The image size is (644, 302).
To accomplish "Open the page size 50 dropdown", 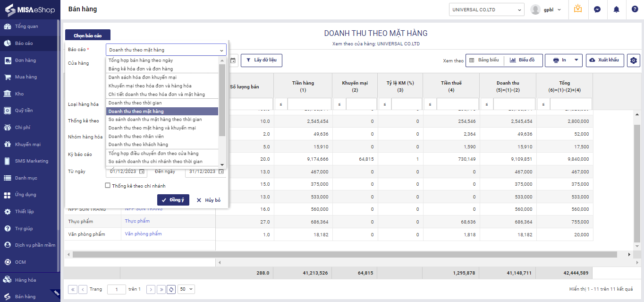I will 186,289.
